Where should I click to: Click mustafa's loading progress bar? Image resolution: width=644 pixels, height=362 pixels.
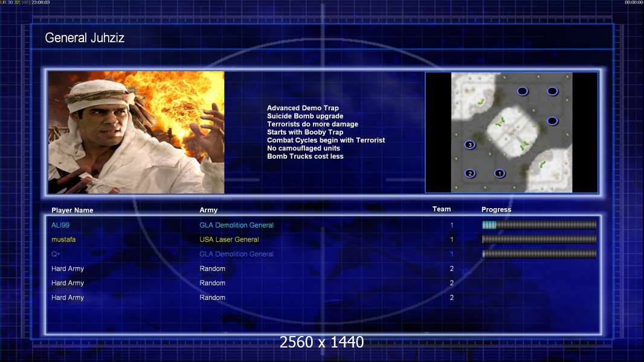click(x=539, y=240)
